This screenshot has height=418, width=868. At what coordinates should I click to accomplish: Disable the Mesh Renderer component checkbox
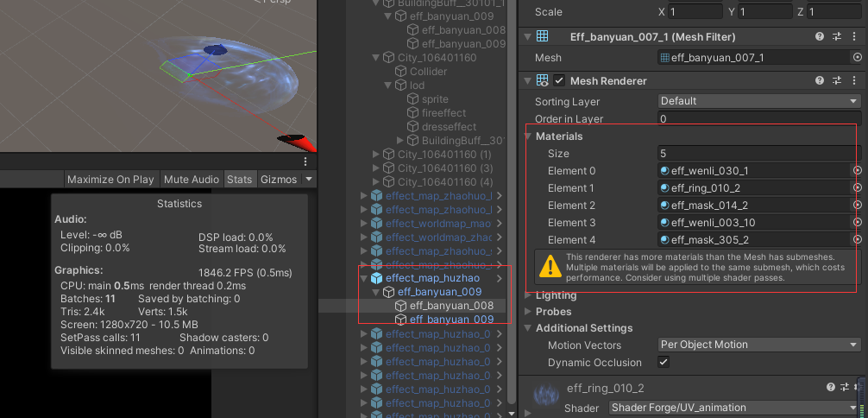(x=561, y=80)
